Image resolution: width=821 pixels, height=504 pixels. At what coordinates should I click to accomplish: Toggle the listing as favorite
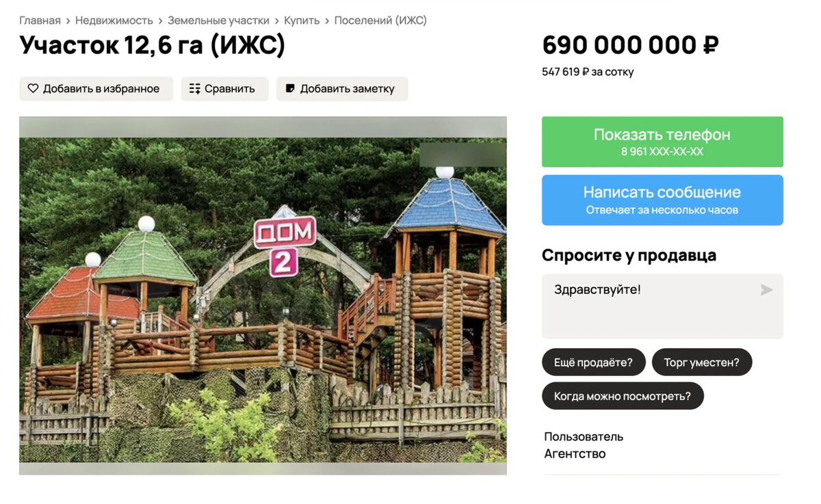[96, 88]
